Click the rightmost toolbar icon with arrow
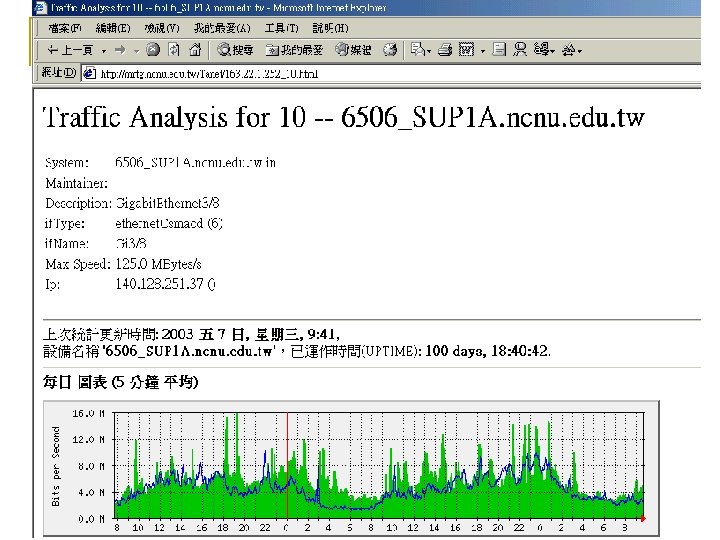 coord(572,50)
